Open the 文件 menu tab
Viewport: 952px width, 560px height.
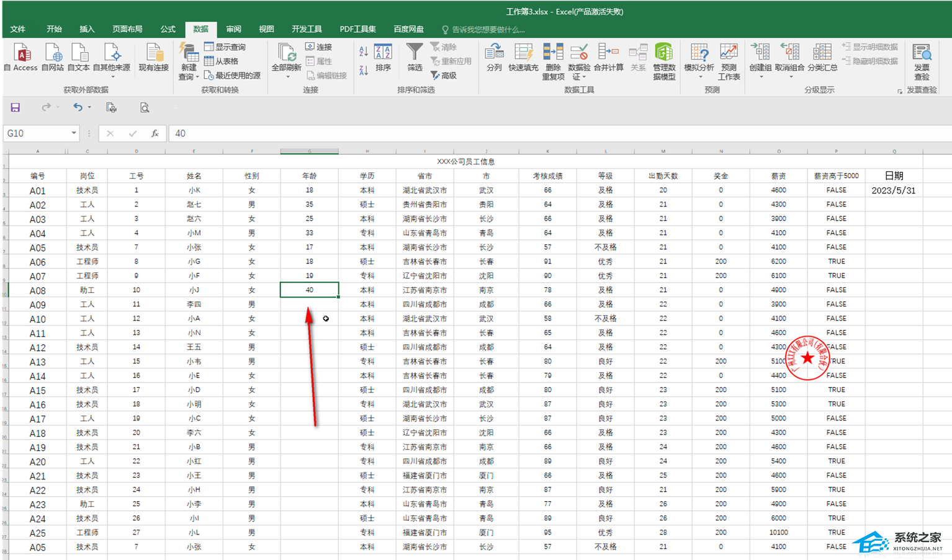[18, 29]
